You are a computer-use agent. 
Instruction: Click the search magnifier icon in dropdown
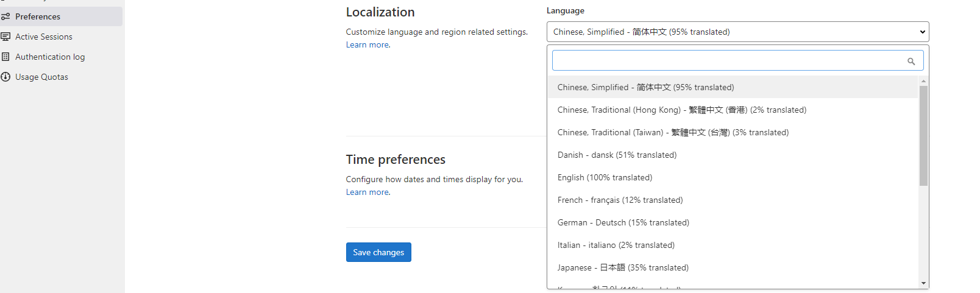[x=911, y=61]
